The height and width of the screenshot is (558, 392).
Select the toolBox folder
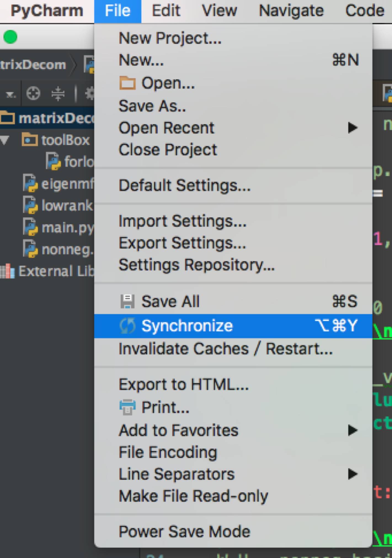tap(65, 140)
